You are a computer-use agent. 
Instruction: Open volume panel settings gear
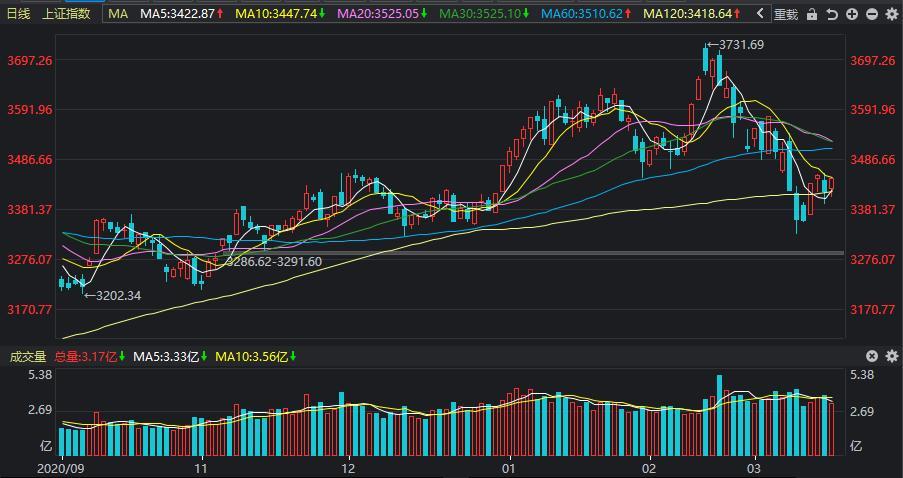coord(891,356)
